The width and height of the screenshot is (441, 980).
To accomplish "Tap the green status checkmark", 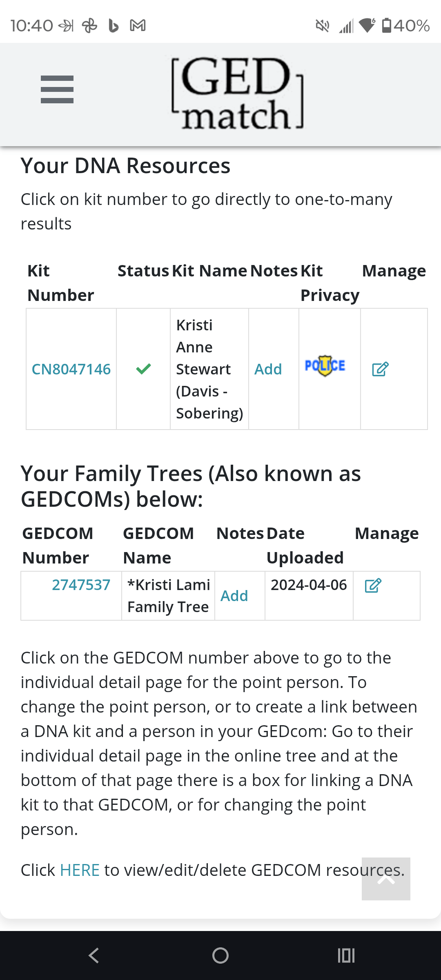I will tap(143, 369).
